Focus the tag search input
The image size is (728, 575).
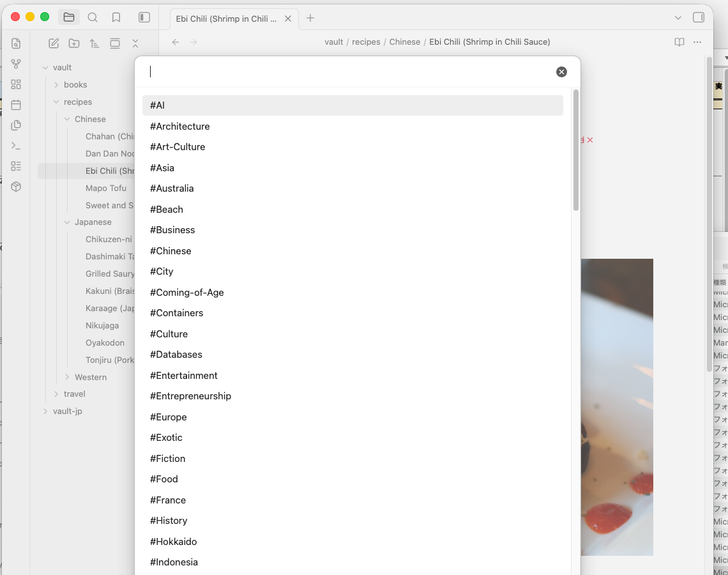pyautogui.click(x=351, y=72)
